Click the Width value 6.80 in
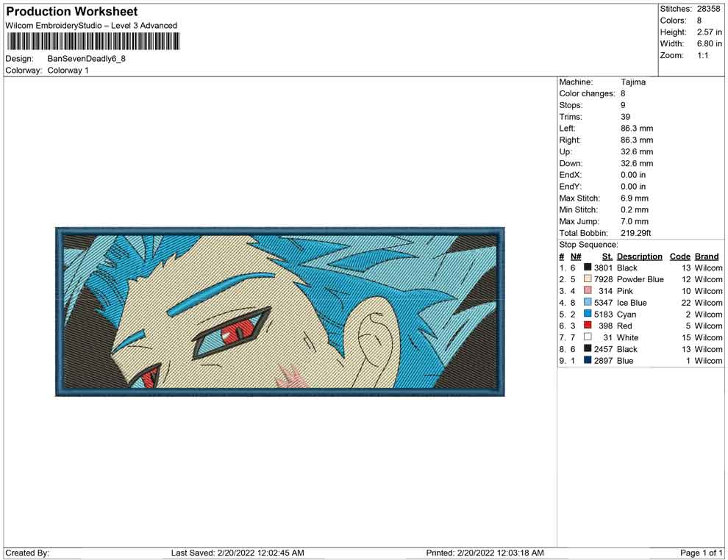 click(x=709, y=43)
